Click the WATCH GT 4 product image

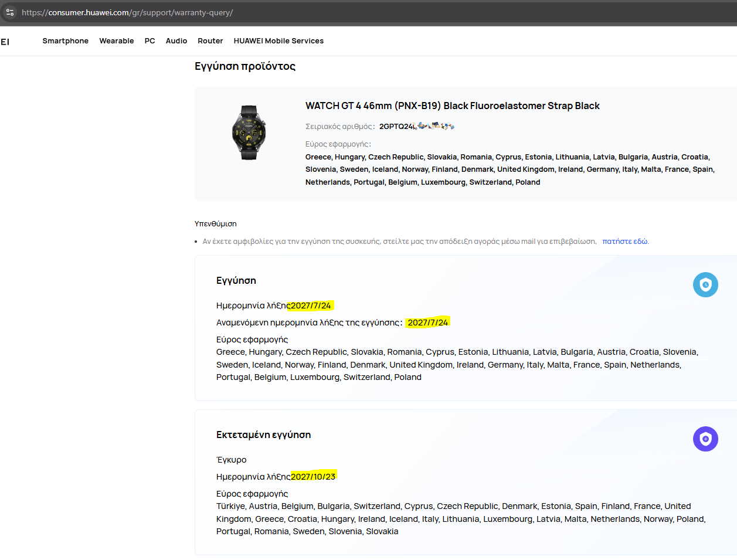pos(249,133)
